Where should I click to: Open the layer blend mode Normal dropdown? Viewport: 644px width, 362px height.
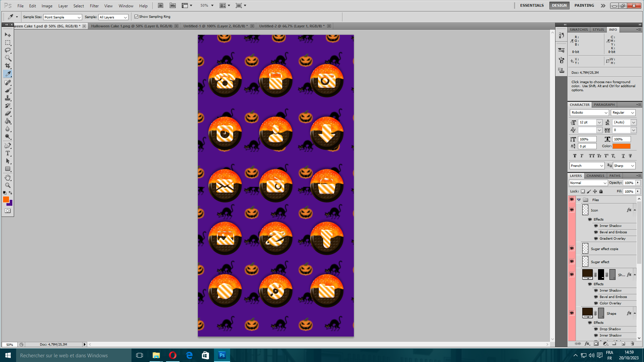point(588,183)
